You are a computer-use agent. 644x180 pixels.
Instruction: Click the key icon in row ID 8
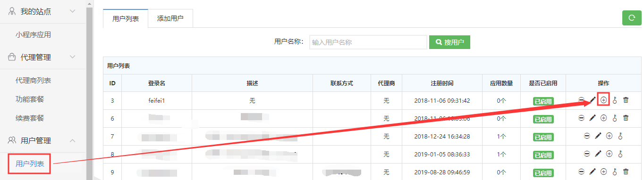620,154
